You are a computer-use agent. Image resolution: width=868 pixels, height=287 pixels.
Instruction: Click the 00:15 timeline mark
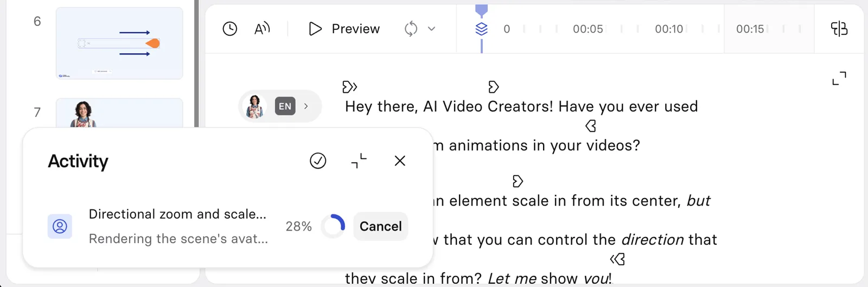point(750,29)
